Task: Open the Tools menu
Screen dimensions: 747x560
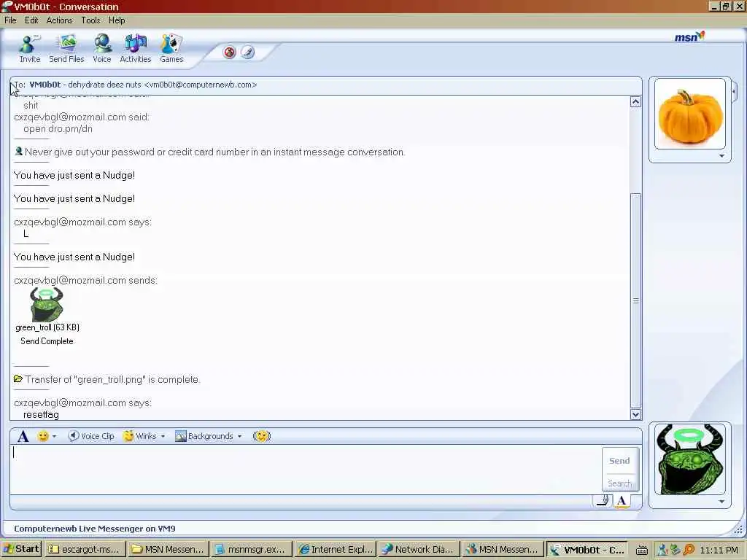Action: tap(90, 20)
